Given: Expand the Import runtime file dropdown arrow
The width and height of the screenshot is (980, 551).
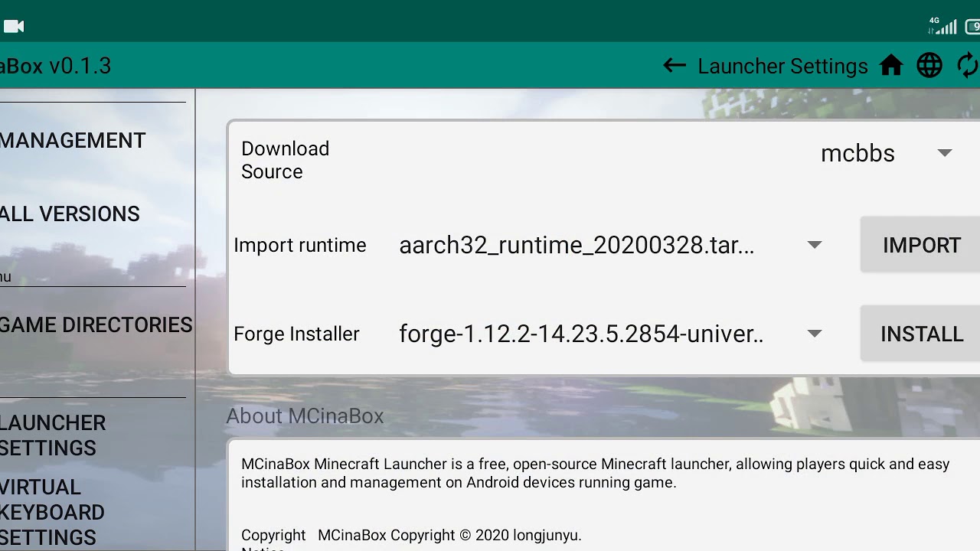Looking at the screenshot, I should (815, 245).
